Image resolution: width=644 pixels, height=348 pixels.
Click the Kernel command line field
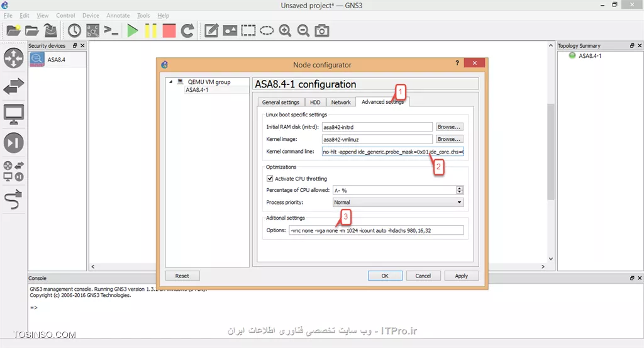tap(392, 152)
